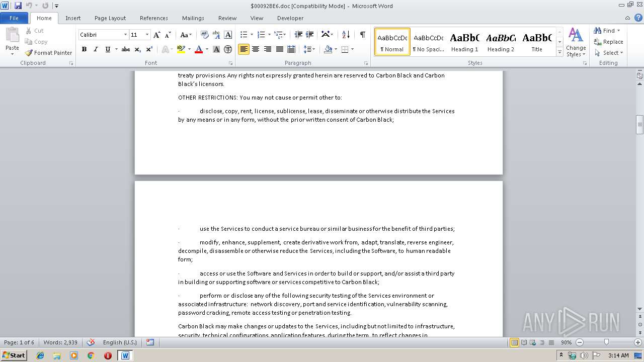Click the text highlight color button

(x=181, y=49)
